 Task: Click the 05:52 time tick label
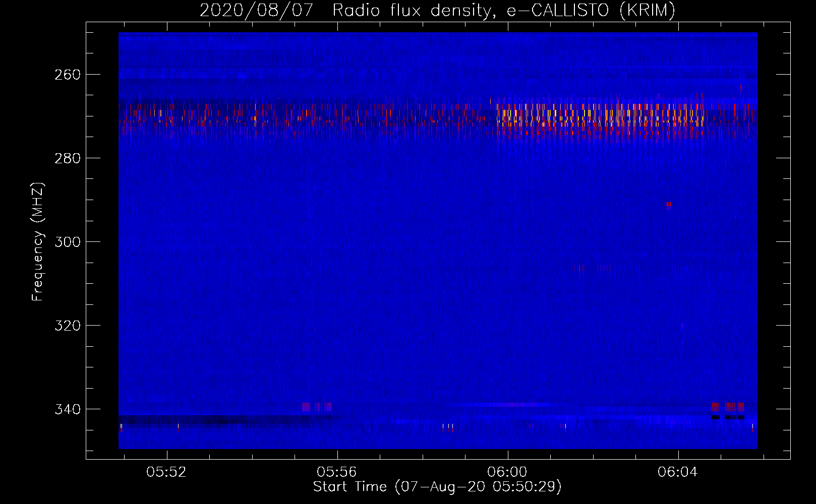pos(166,472)
